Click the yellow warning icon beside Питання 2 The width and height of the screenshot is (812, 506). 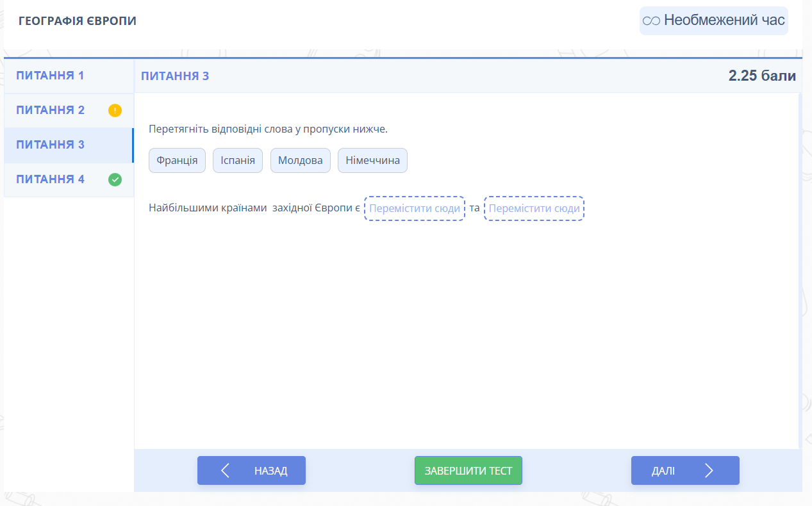coord(115,110)
